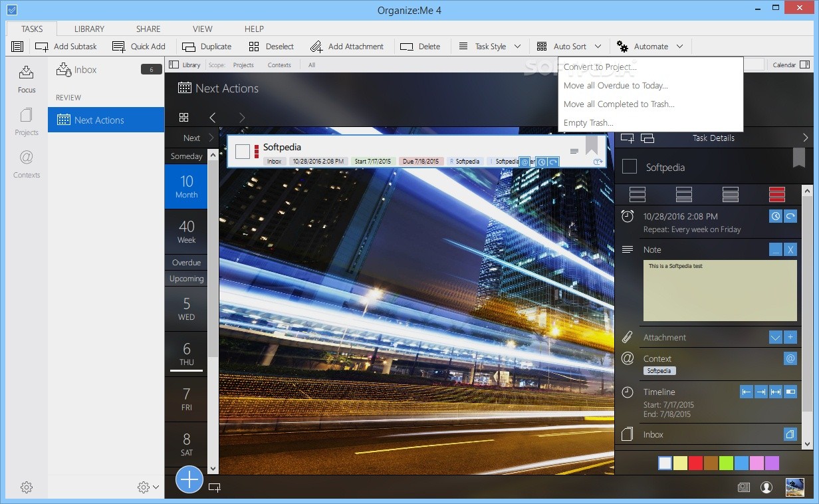This screenshot has width=819, height=504.
Task: Select the 40 Week timeline tile
Action: click(x=186, y=231)
